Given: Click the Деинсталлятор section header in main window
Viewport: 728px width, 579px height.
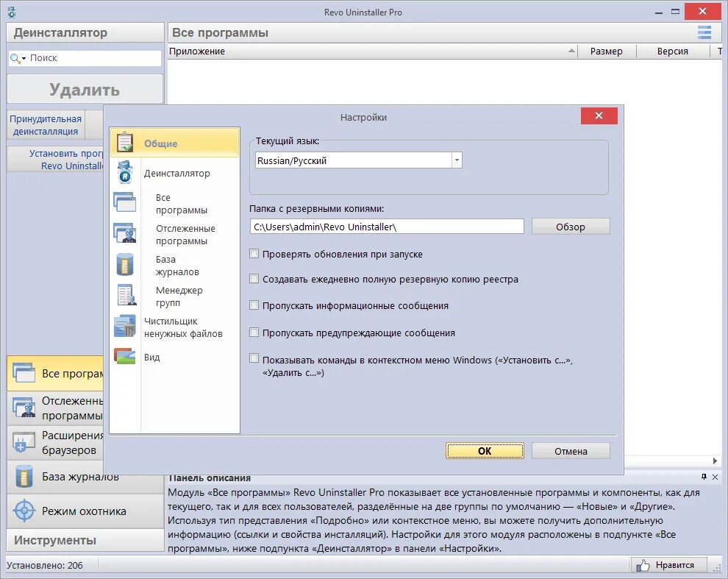Looking at the screenshot, I should [x=85, y=32].
